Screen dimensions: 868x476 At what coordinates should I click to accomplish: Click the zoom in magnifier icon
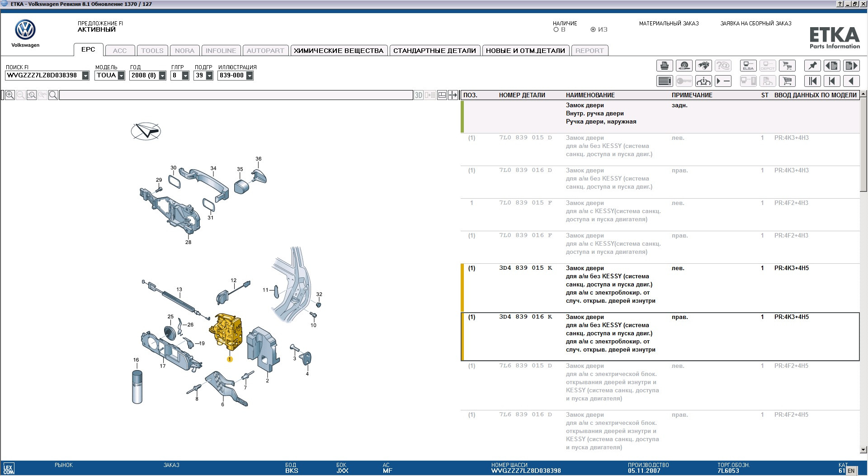pyautogui.click(x=10, y=95)
